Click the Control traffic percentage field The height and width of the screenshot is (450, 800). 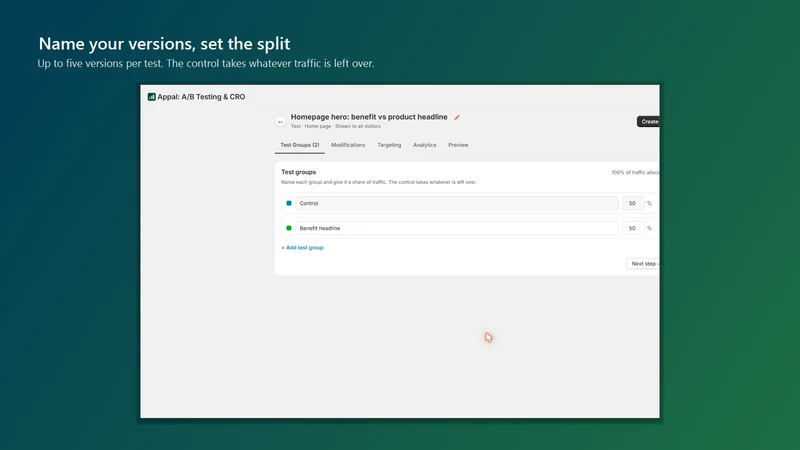tap(633, 203)
